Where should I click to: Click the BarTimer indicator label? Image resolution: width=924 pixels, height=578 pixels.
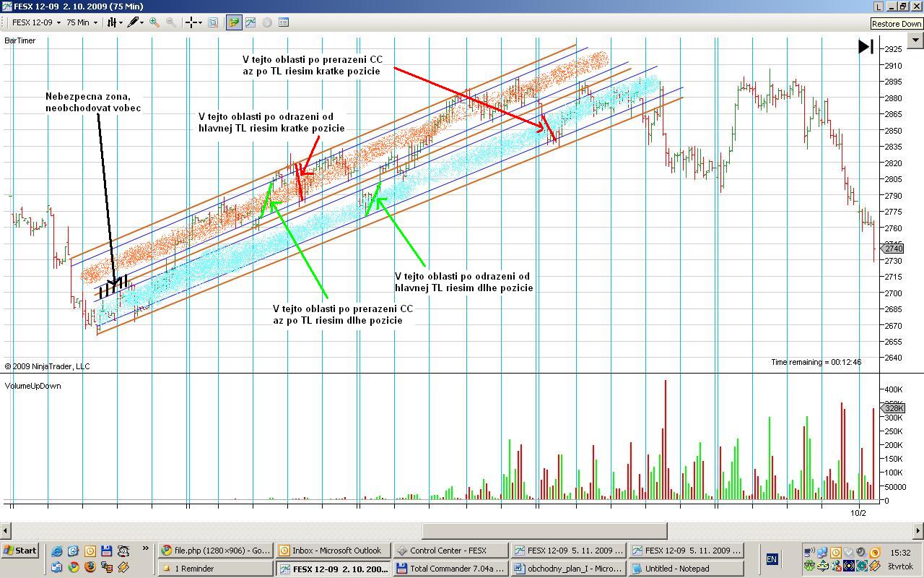19,40
